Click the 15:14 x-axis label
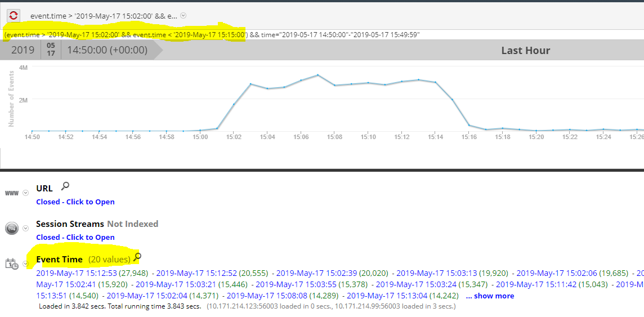644x317 pixels. point(435,137)
